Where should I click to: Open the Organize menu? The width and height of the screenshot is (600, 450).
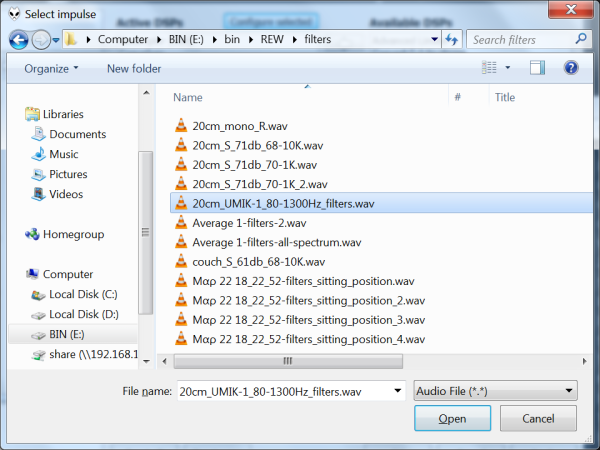tap(52, 68)
